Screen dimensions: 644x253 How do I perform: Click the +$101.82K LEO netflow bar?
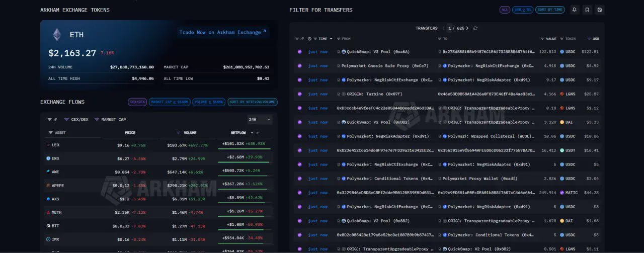[x=244, y=149]
